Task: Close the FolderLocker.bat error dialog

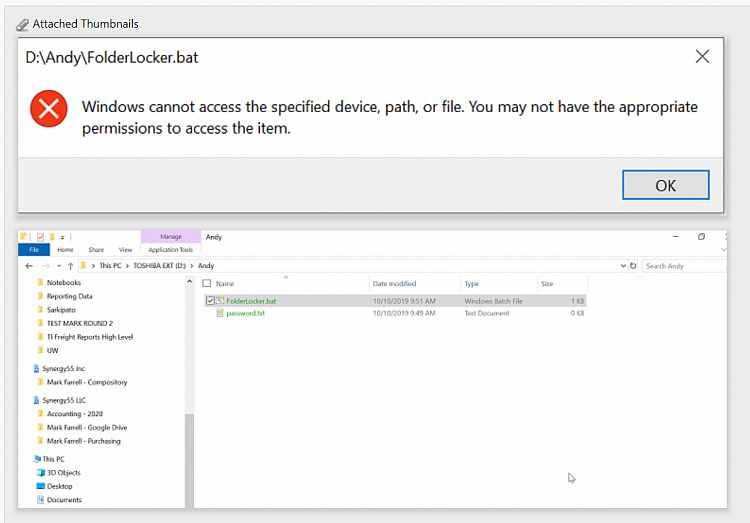Action: pyautogui.click(x=702, y=56)
